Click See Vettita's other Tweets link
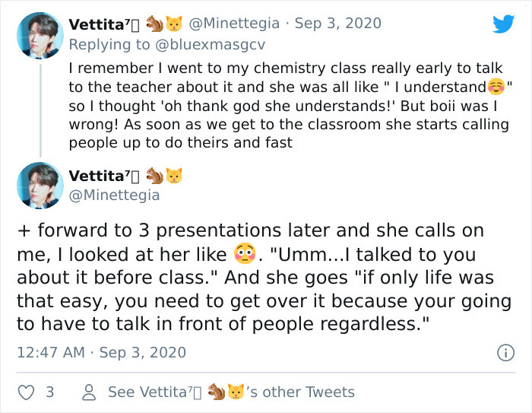This screenshot has height=413, width=532. click(231, 392)
